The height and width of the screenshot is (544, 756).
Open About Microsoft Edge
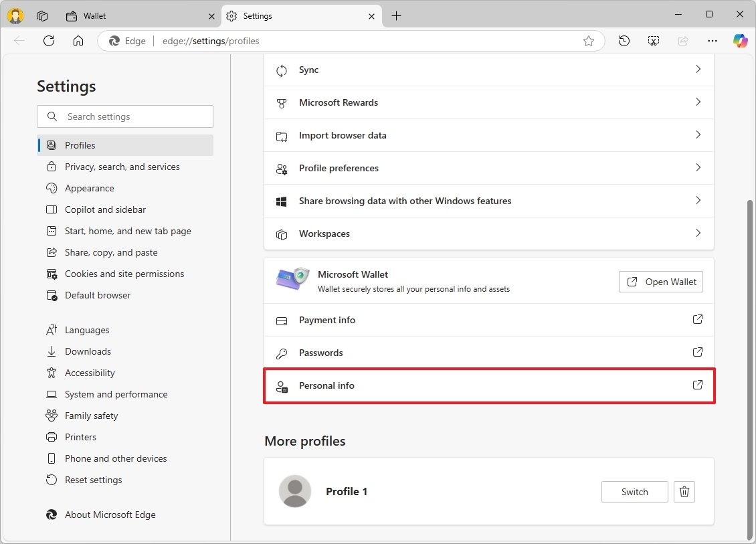[125, 515]
